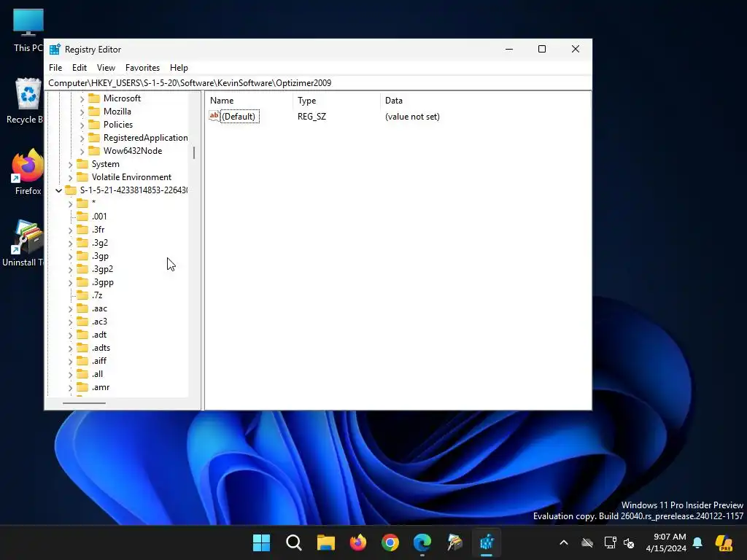Select the .001 folder icon
The width and height of the screenshot is (747, 560).
point(82,216)
